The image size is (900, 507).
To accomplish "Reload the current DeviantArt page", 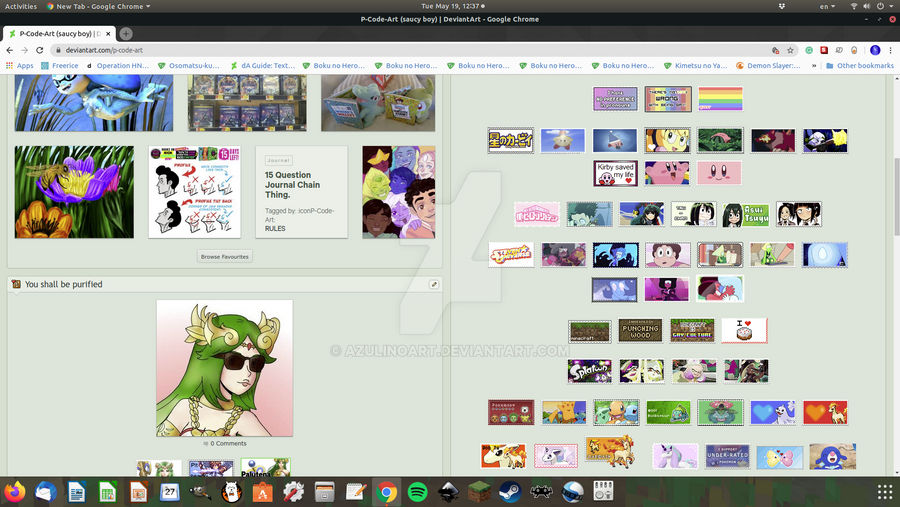I will tap(40, 50).
